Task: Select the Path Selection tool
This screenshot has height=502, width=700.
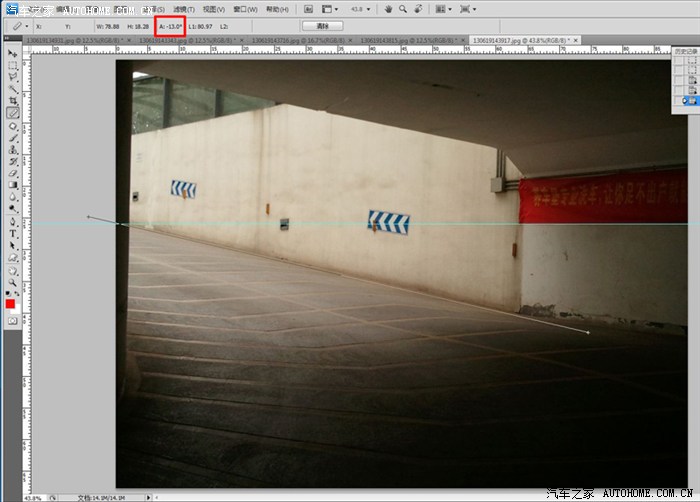Action: tap(12, 246)
